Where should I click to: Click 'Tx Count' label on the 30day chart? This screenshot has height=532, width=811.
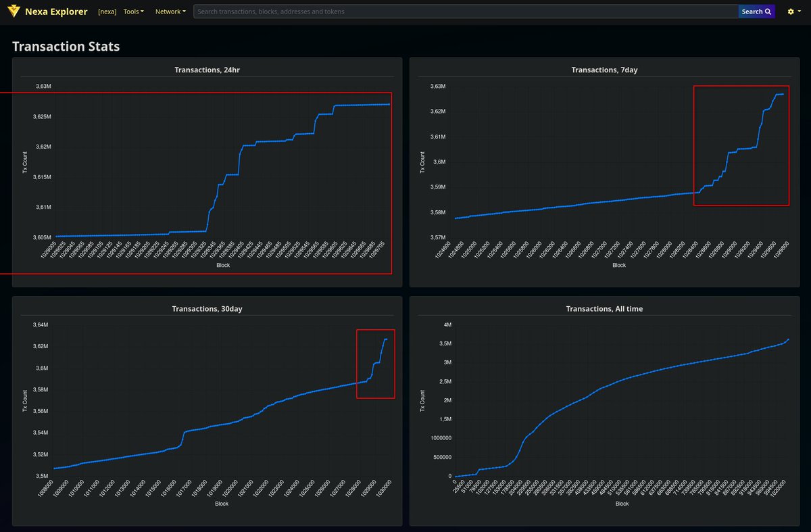25,400
